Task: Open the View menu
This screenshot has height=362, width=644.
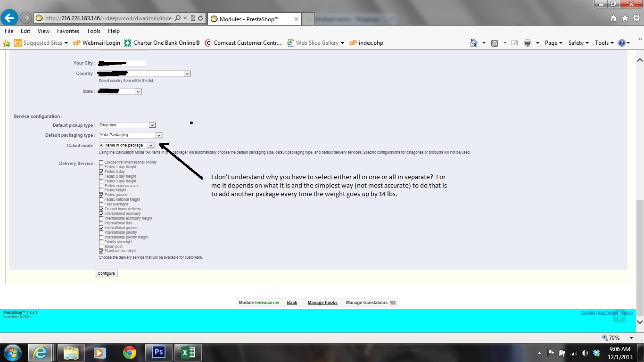Action: tap(43, 31)
